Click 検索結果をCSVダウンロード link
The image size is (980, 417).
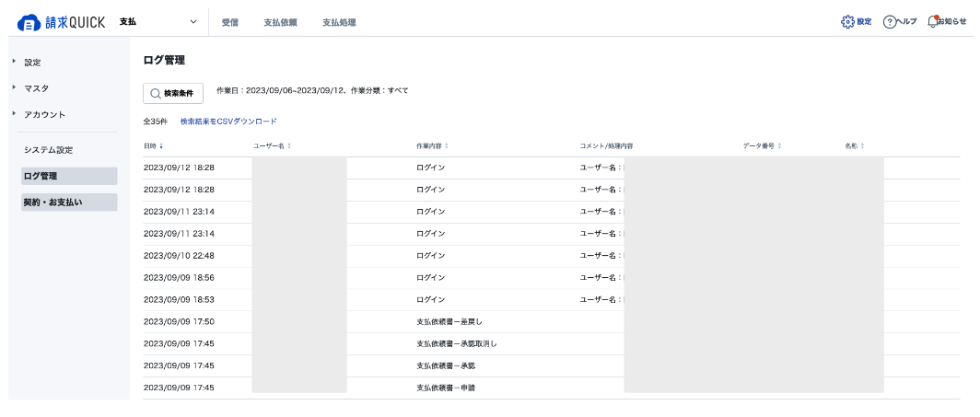coord(228,122)
